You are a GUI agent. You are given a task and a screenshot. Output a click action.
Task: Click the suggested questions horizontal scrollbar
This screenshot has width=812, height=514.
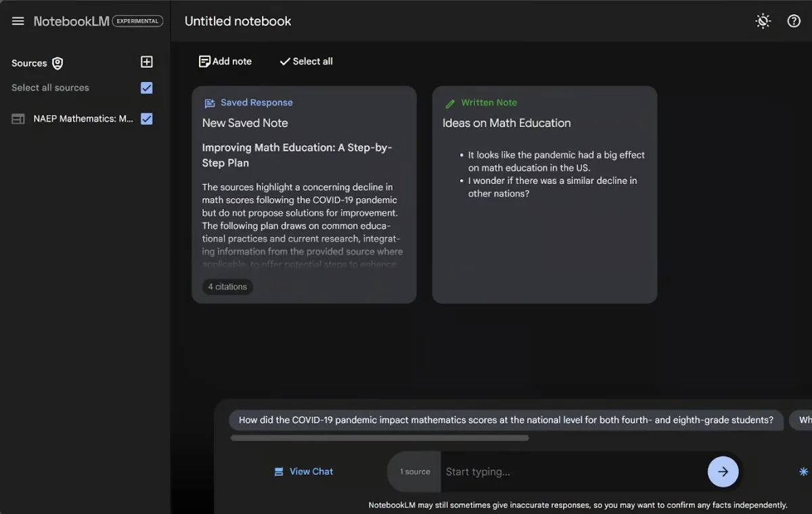379,438
